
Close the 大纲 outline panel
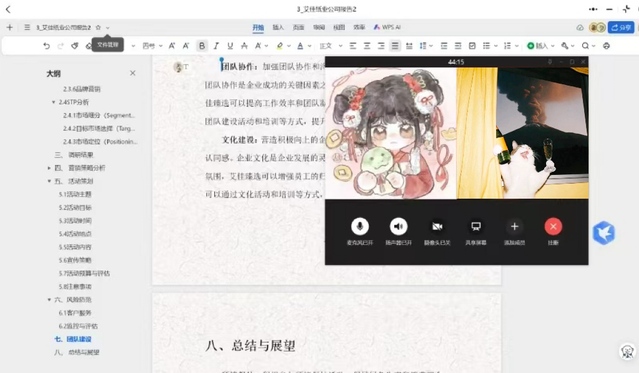[132, 73]
